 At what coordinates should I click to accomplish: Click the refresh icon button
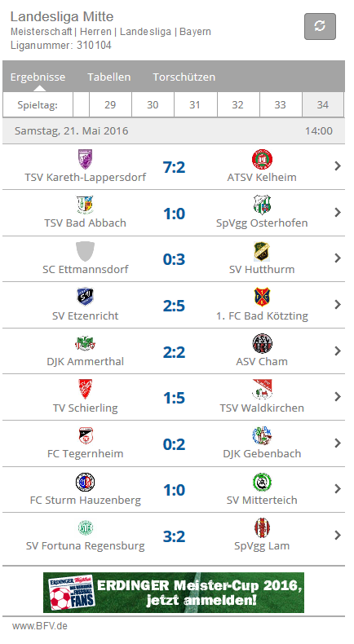click(320, 26)
